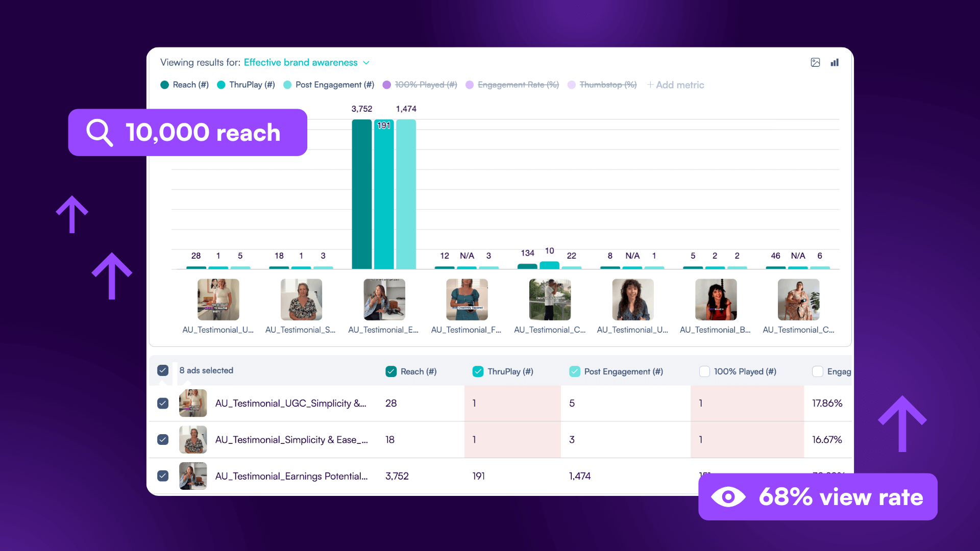Click the magnifier icon in reach badge
The height and width of the screenshot is (551, 980).
coord(99,133)
